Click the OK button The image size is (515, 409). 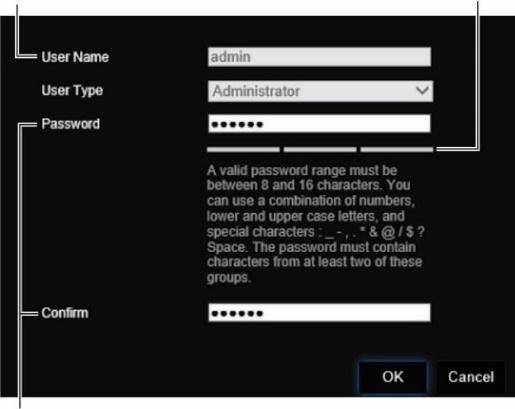[x=393, y=377]
